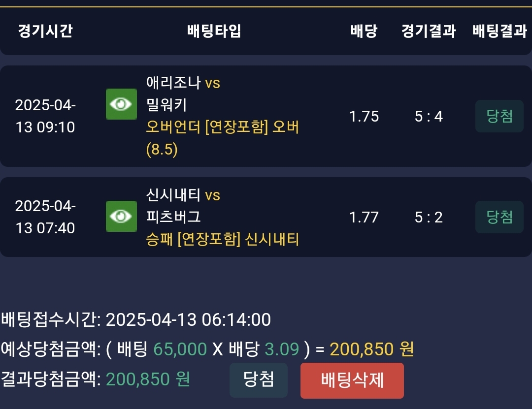Click 당첨 badge in the 신시내티 row
This screenshot has height=409, width=532.
click(x=499, y=217)
